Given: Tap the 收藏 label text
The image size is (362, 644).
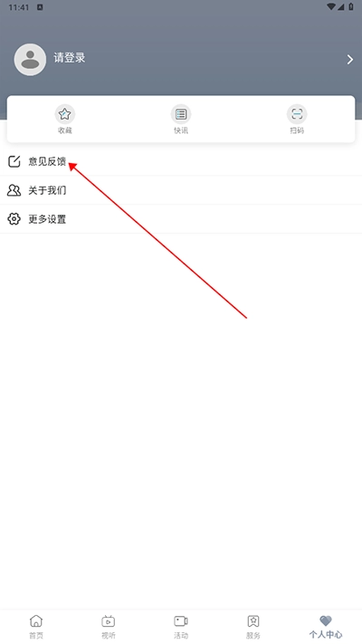Looking at the screenshot, I should tap(65, 130).
